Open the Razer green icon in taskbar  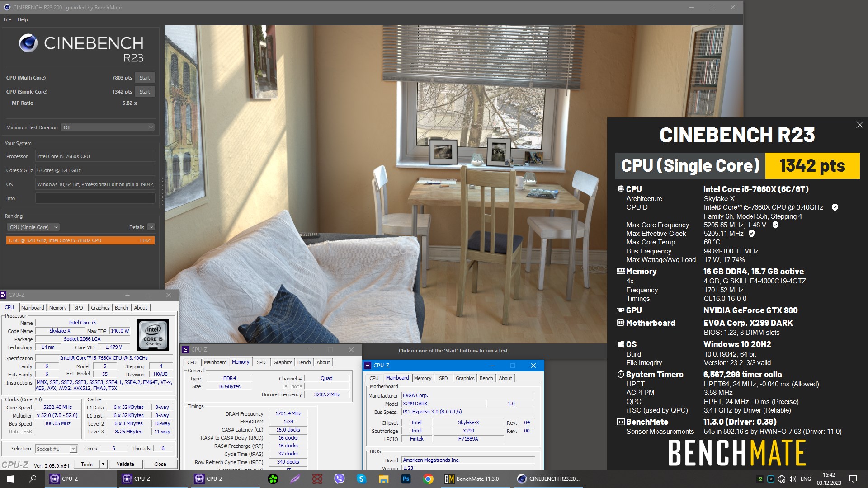[x=273, y=479]
